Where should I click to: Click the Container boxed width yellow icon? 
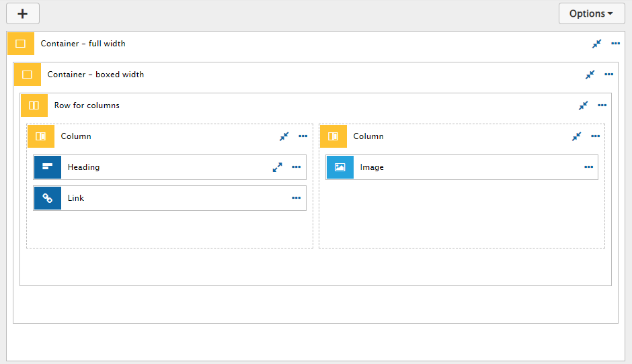coord(28,75)
